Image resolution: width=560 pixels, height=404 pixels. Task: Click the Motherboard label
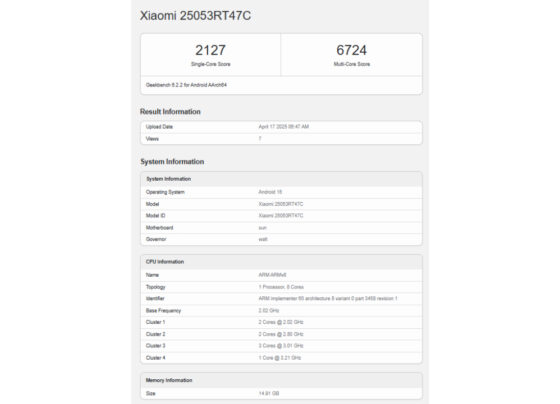point(159,228)
